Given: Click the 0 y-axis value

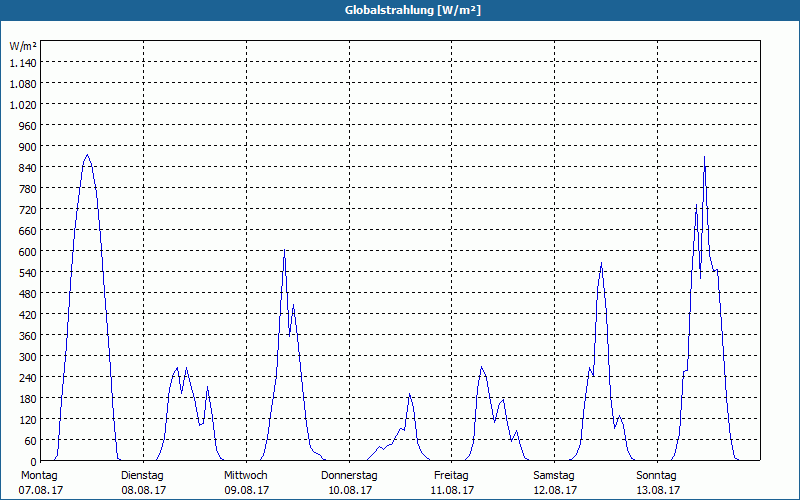Looking at the screenshot, I should point(34,461).
